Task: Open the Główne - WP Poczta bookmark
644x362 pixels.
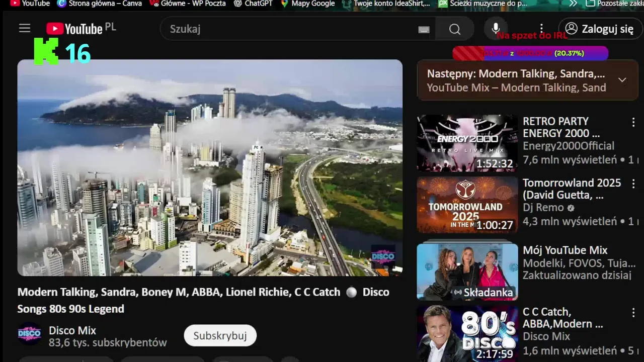Action: point(188,4)
